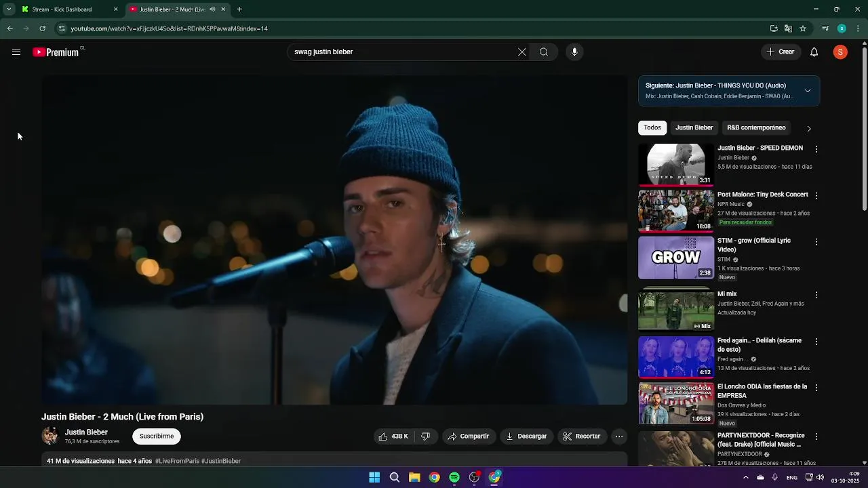Open Justin Bieber channel name link
Image resolution: width=868 pixels, height=488 pixels.
(x=86, y=432)
